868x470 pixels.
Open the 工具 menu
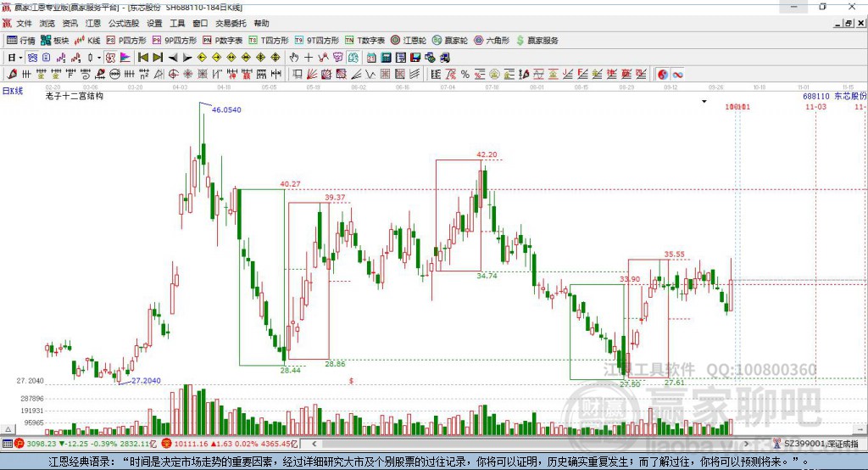tap(177, 23)
